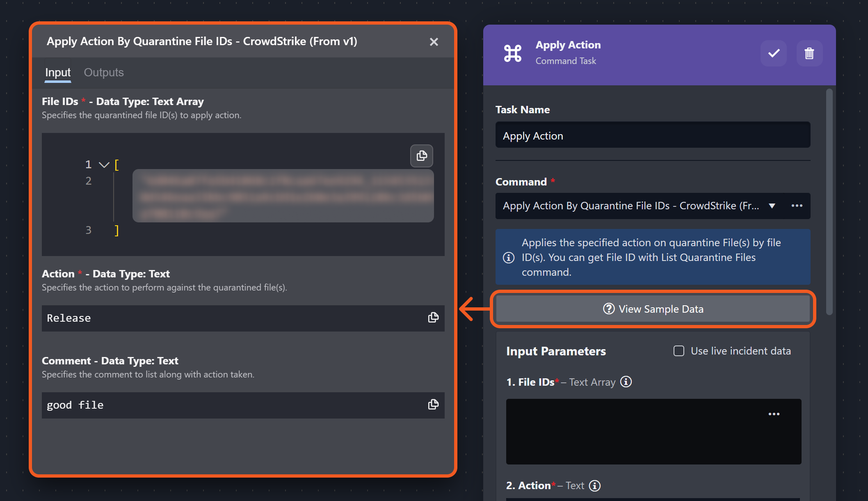Copy the Release action value
Screen dimensions: 868x501
point(433,318)
